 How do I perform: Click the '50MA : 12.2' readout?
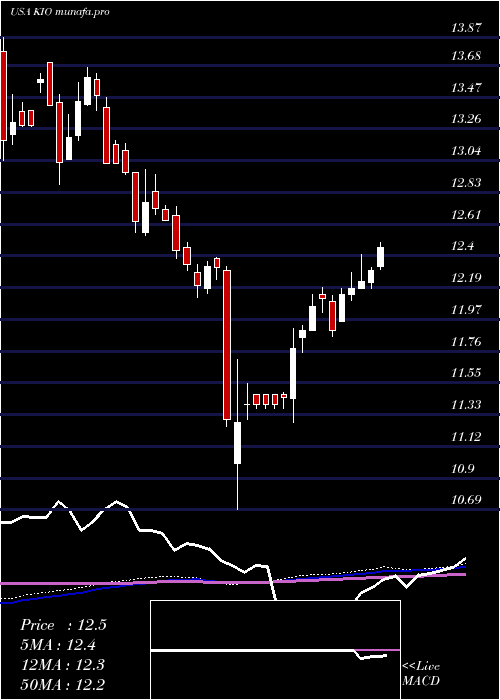tap(62, 684)
